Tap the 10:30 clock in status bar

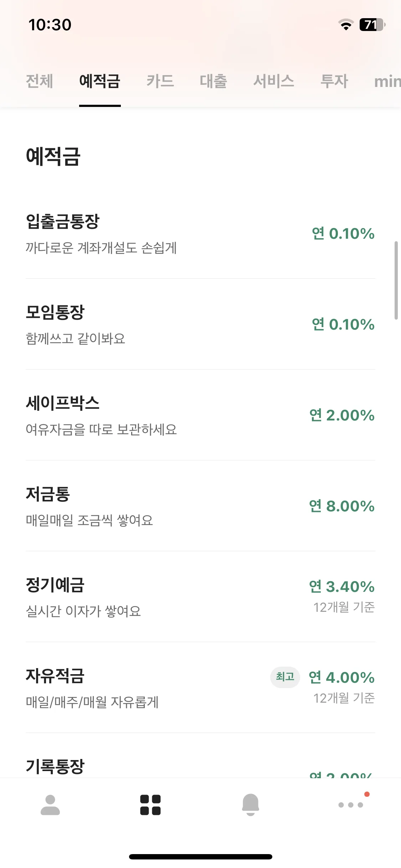point(50,25)
